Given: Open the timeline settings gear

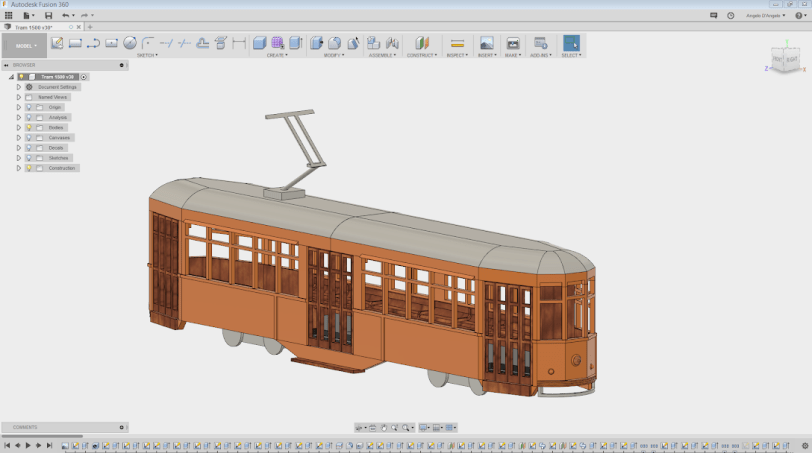Looking at the screenshot, I should click(805, 445).
